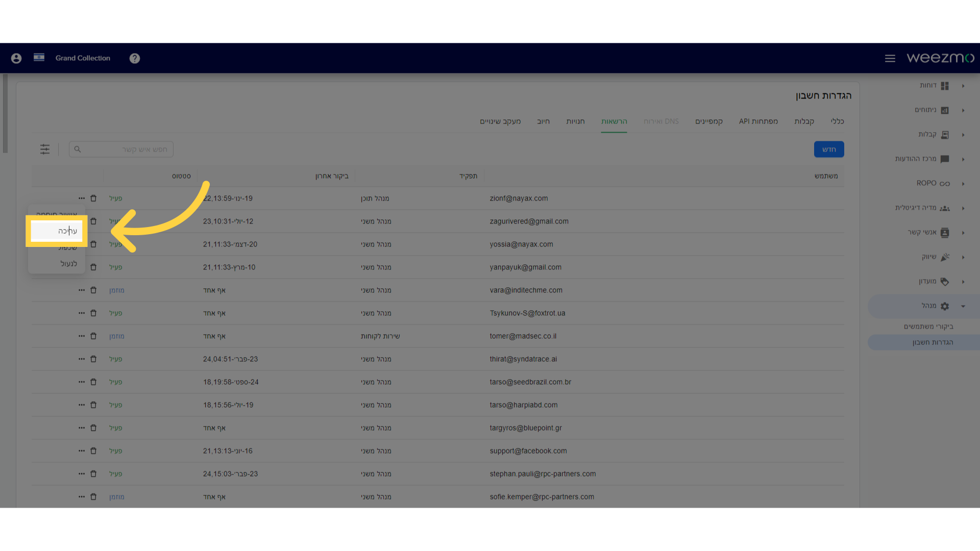Click the מנהל תוכן role for zionf@nayax.com

tap(375, 198)
